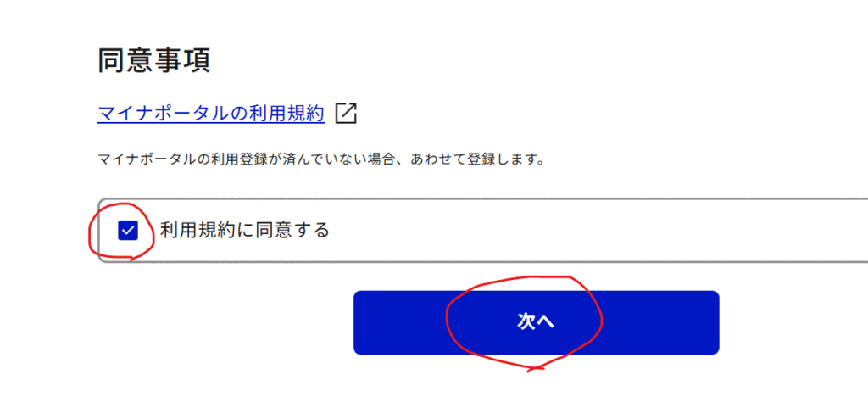
Task: Select the bordered box containing 利用規約に同意する
Action: click(x=482, y=230)
